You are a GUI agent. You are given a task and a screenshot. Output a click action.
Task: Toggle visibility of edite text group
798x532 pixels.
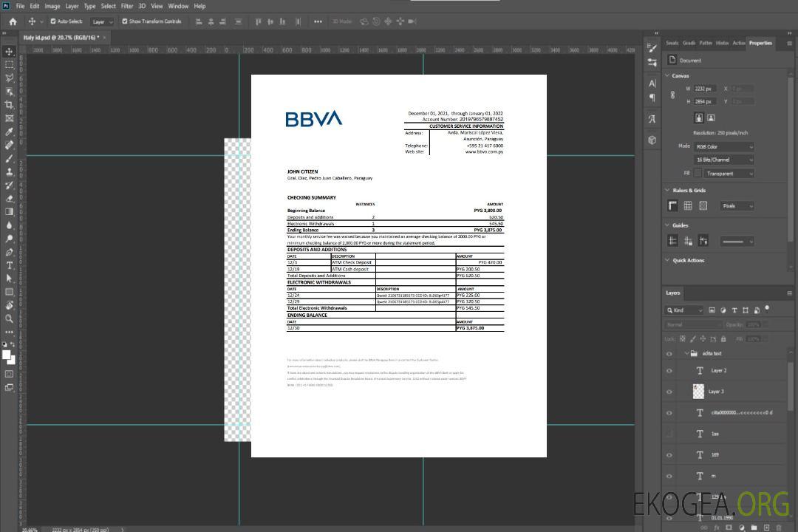pos(669,354)
